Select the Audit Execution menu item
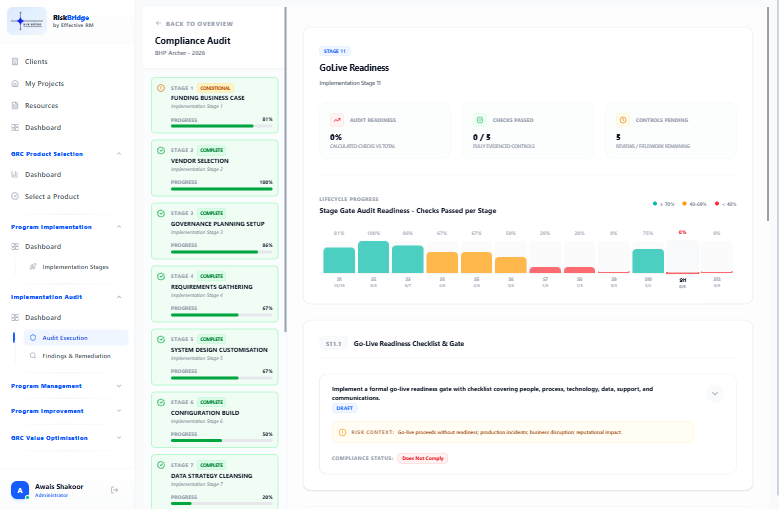The width and height of the screenshot is (779, 509). [76, 338]
